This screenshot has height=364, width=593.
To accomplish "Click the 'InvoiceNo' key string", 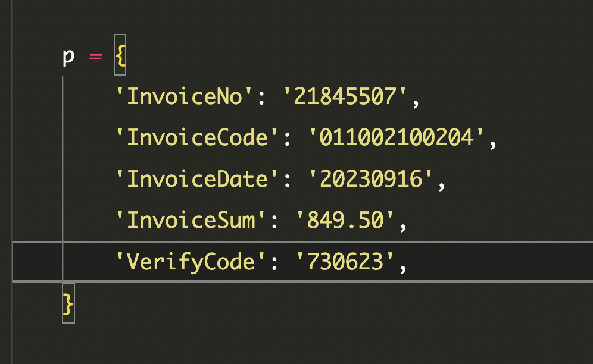I will pyautogui.click(x=184, y=97).
